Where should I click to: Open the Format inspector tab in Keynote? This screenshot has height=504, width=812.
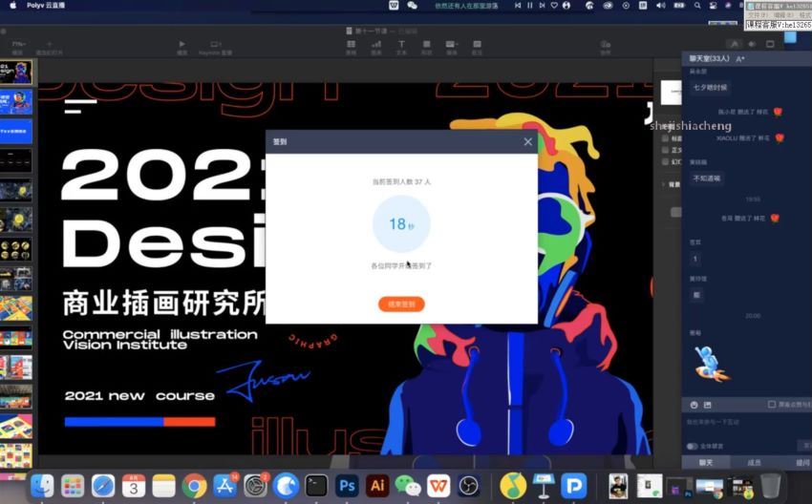[x=734, y=45]
